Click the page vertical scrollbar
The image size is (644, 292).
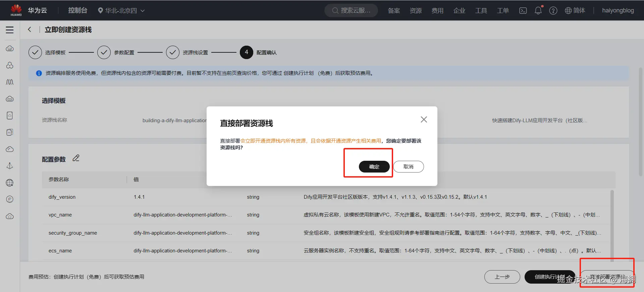tap(640, 121)
